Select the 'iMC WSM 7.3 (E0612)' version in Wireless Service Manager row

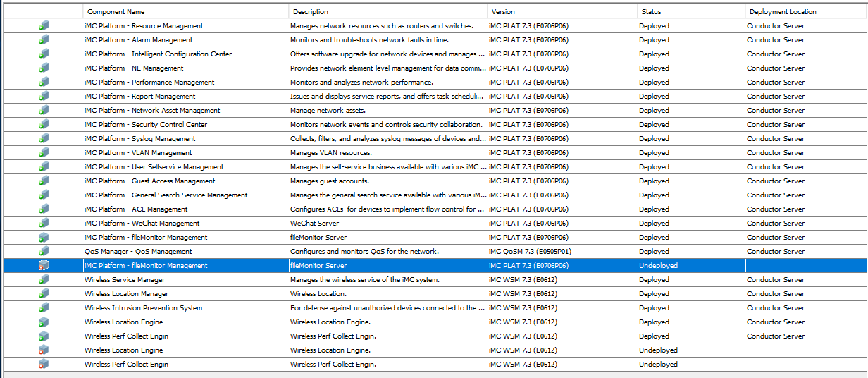point(523,280)
